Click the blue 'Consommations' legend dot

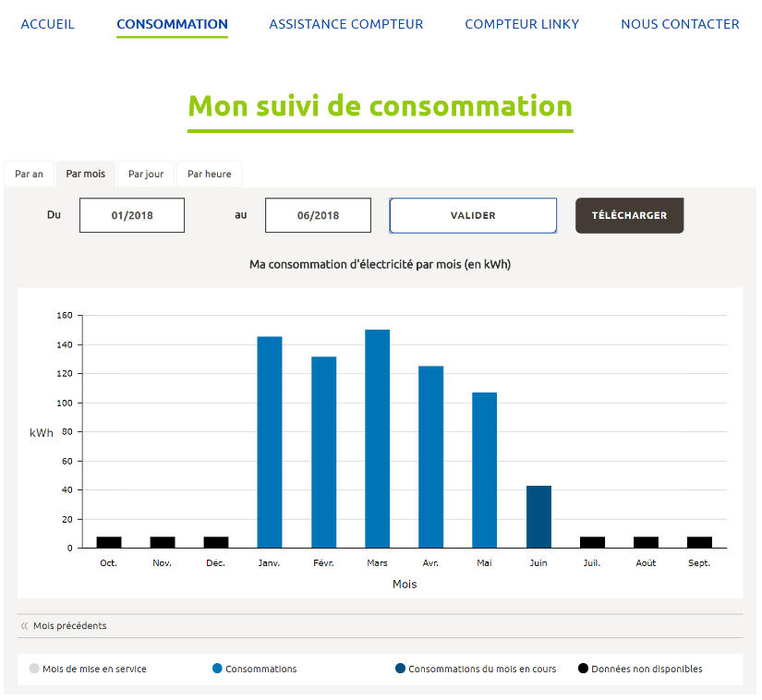(x=217, y=669)
